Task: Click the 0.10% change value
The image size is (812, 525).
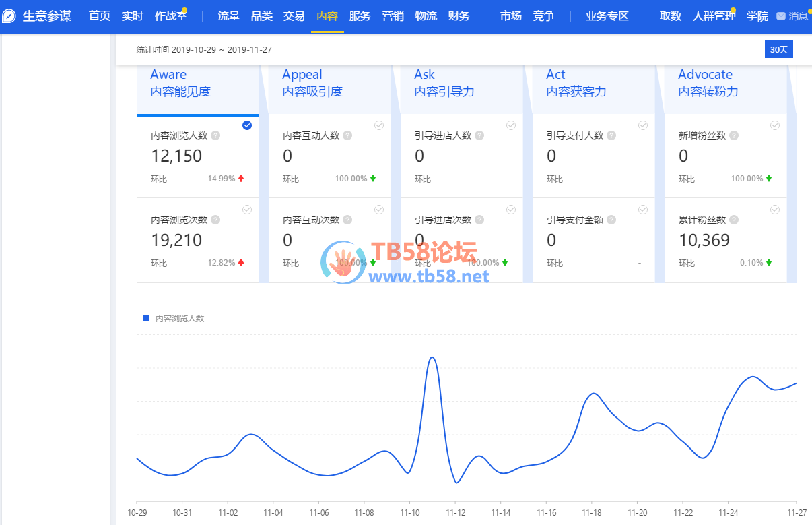Action: 751,263
